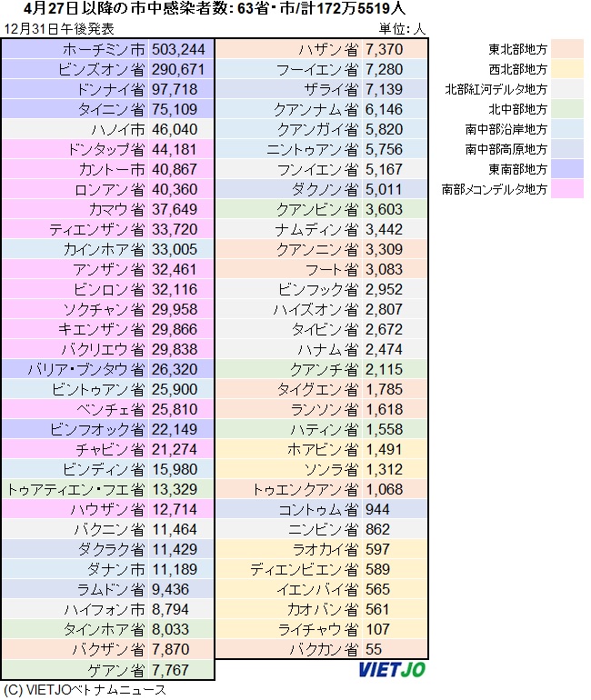Click the ビンロン省 row name
This screenshot has height=700, width=591.
click(x=109, y=290)
